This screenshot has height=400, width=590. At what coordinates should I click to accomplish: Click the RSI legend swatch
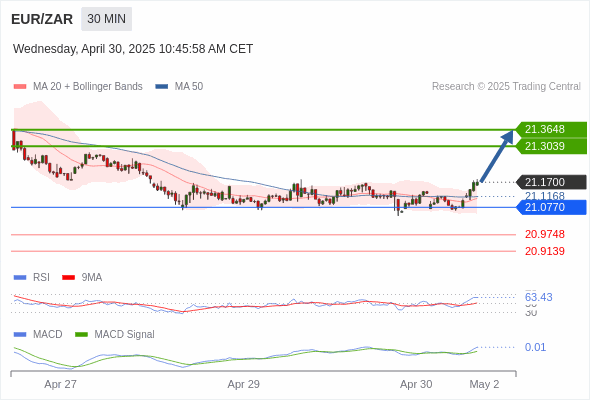[20, 278]
